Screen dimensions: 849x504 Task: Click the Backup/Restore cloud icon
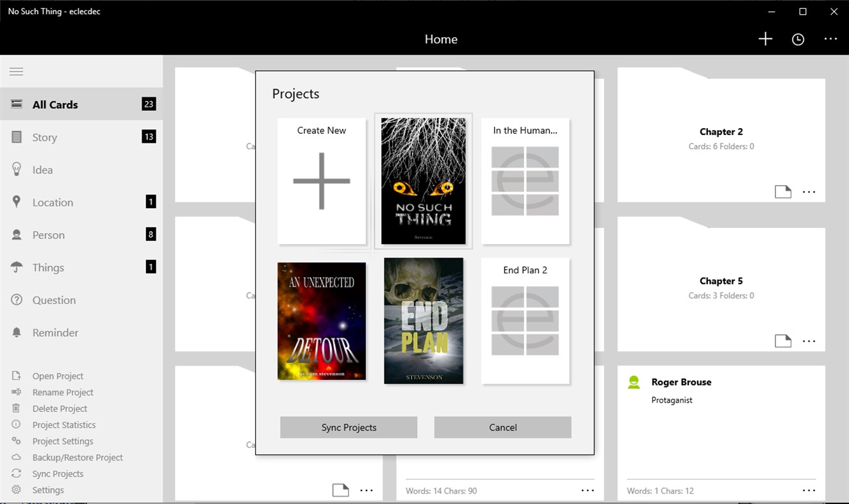pyautogui.click(x=17, y=457)
